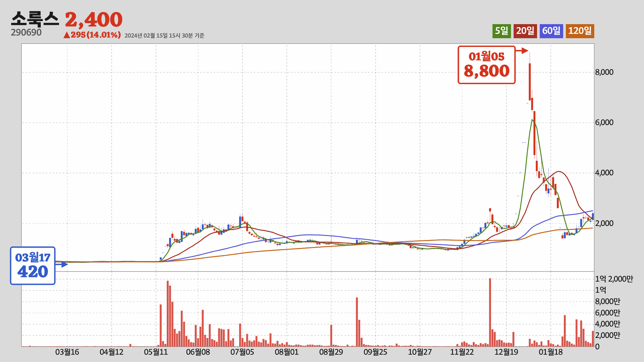Click the 09월25 date axis label

tap(375, 352)
